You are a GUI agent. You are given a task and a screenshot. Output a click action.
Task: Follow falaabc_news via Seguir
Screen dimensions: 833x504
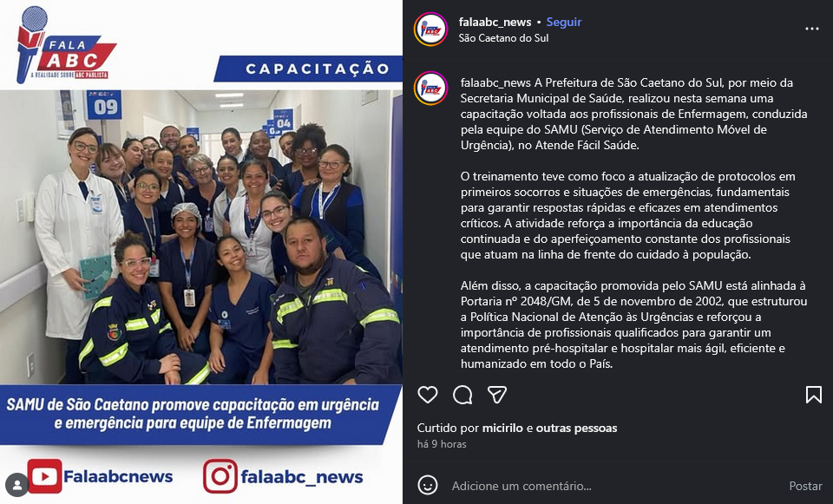pos(564,22)
